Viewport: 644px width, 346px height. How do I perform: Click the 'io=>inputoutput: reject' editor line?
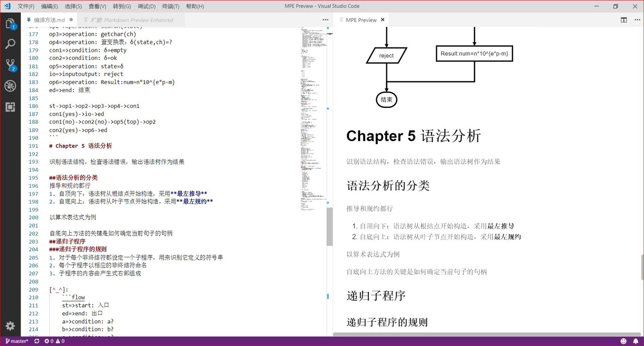86,74
